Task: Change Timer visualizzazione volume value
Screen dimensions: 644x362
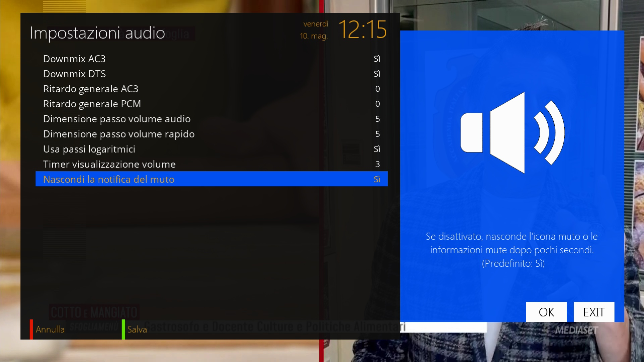Action: 377,164
